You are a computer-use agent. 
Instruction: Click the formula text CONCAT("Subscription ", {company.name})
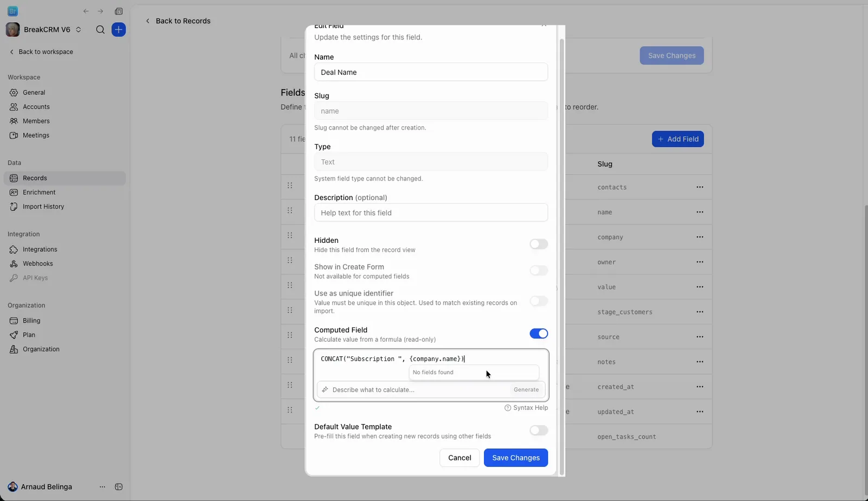(x=393, y=359)
